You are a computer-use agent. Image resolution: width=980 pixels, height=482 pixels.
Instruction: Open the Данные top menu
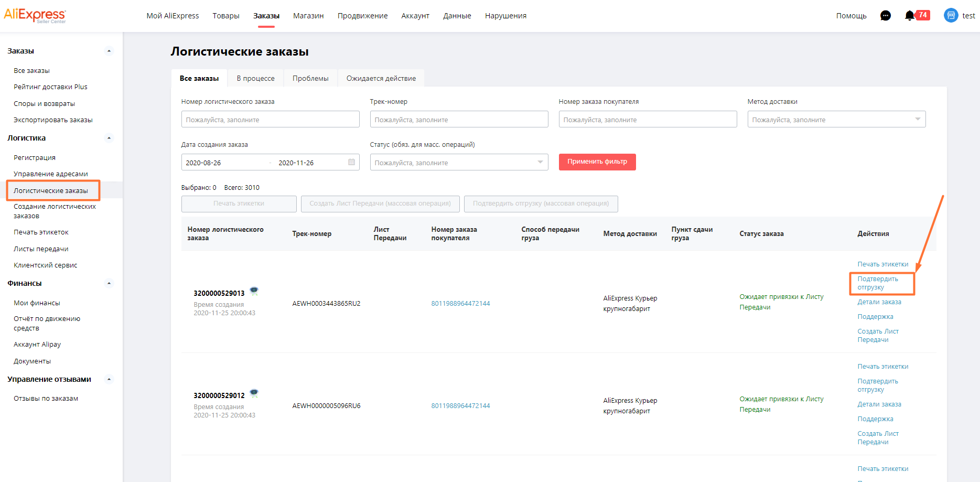[x=457, y=16]
